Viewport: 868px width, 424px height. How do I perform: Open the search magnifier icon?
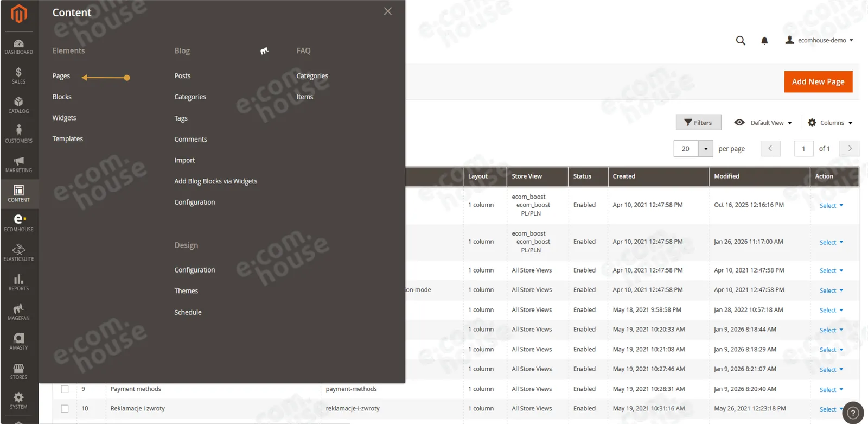pyautogui.click(x=741, y=40)
